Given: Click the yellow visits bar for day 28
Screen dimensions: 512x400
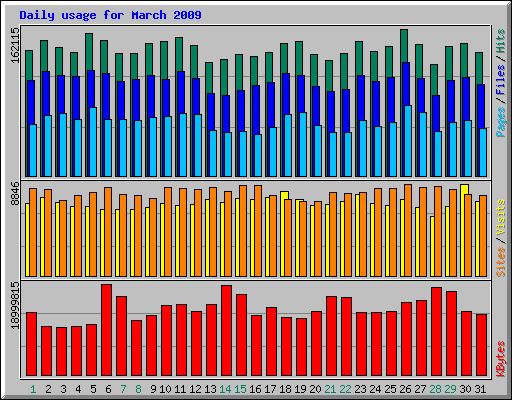Looking at the screenshot, I should (432, 246).
